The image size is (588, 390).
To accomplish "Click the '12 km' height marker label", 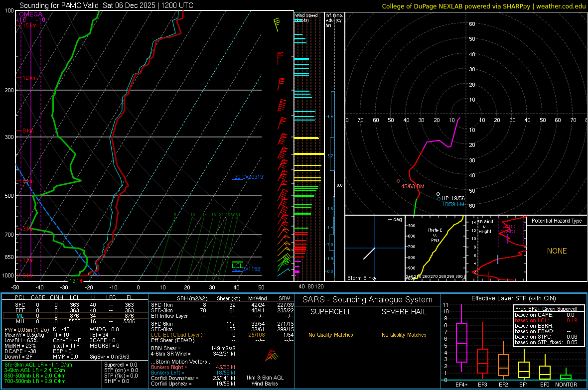I will tap(29, 78).
